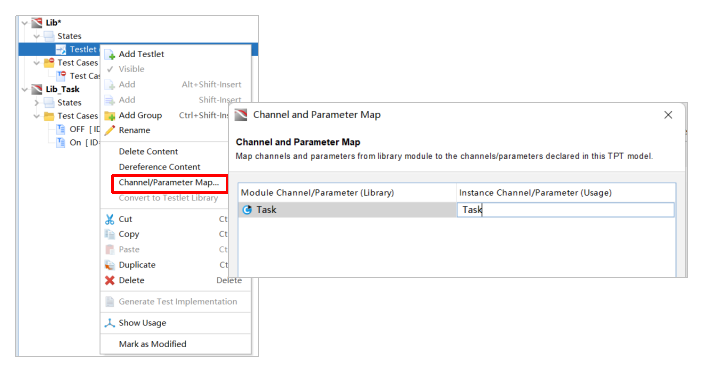Select the States label under Lib*
The image size is (702, 371).
point(69,36)
